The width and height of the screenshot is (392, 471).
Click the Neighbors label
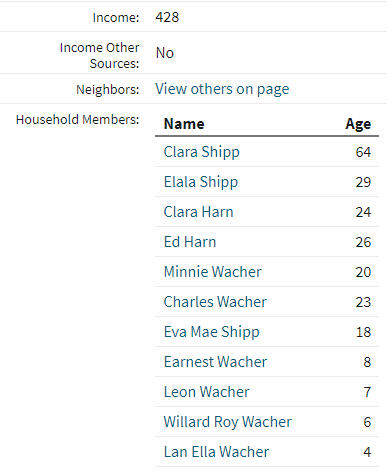point(108,89)
